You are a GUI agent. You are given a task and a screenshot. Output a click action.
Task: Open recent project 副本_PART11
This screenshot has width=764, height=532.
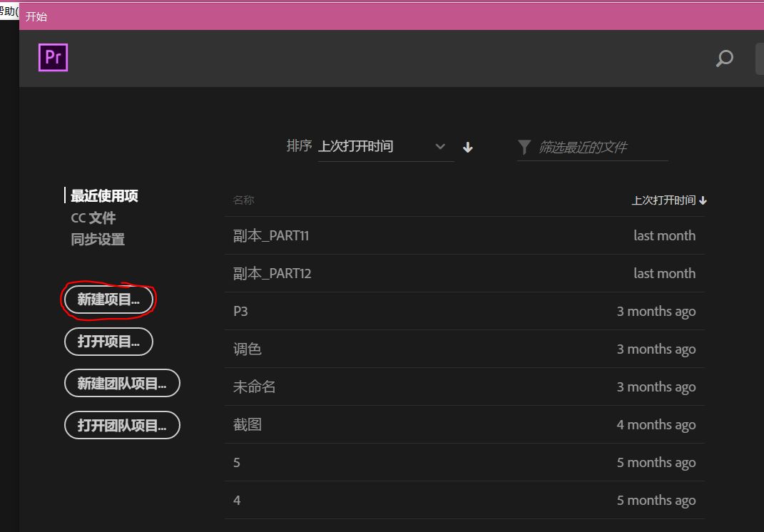click(465, 236)
